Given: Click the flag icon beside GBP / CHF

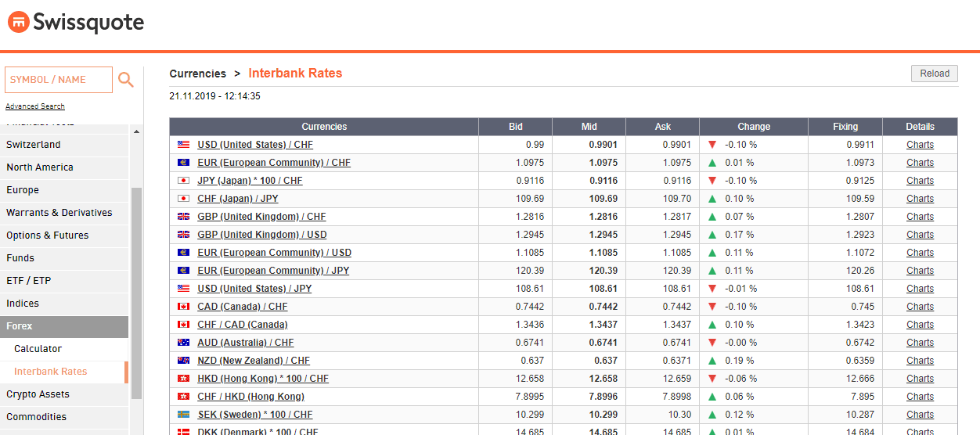Looking at the screenshot, I should click(183, 217).
